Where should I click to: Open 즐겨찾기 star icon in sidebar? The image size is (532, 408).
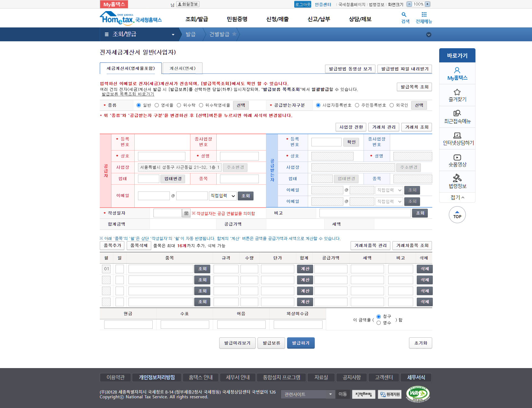click(457, 92)
